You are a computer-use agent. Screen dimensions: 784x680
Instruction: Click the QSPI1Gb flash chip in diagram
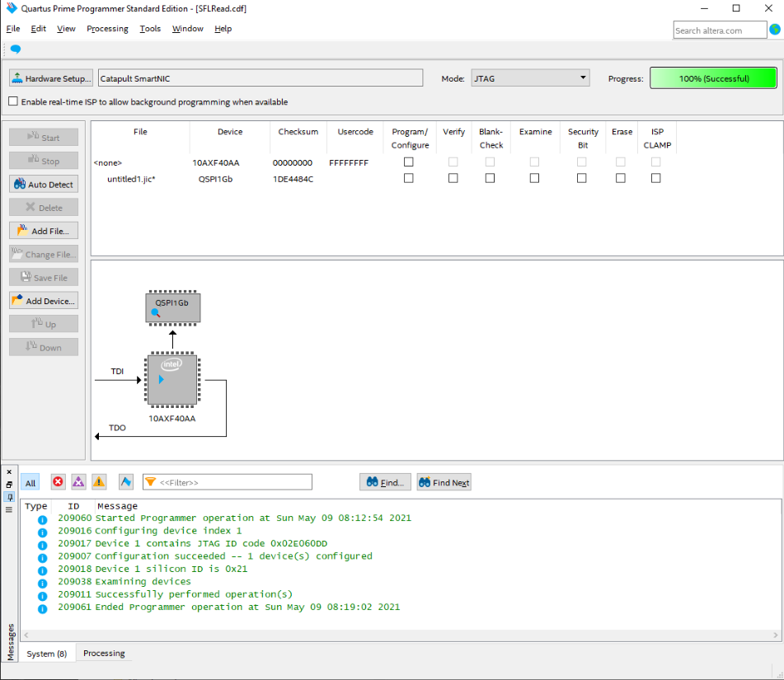coord(172,307)
